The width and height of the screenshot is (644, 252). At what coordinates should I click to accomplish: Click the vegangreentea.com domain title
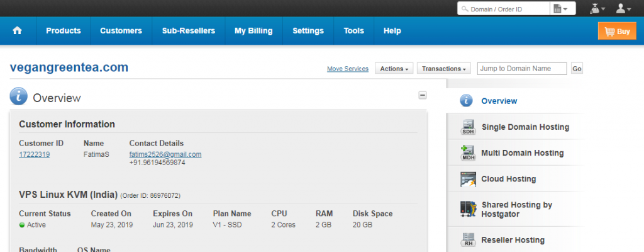pos(69,67)
